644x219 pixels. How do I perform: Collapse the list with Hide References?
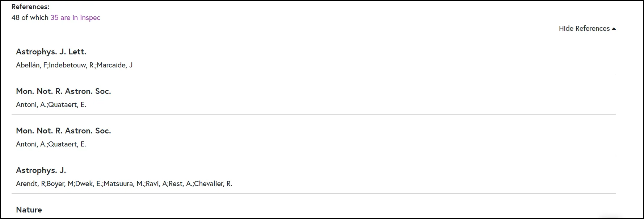(584, 29)
